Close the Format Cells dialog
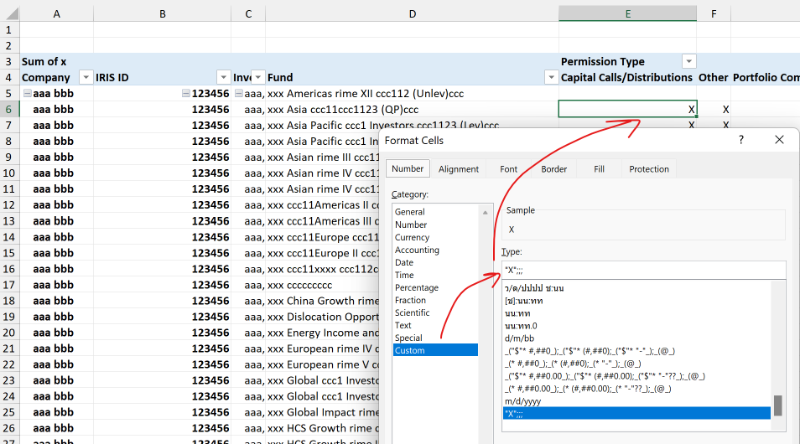This screenshot has width=800, height=444. [x=779, y=141]
